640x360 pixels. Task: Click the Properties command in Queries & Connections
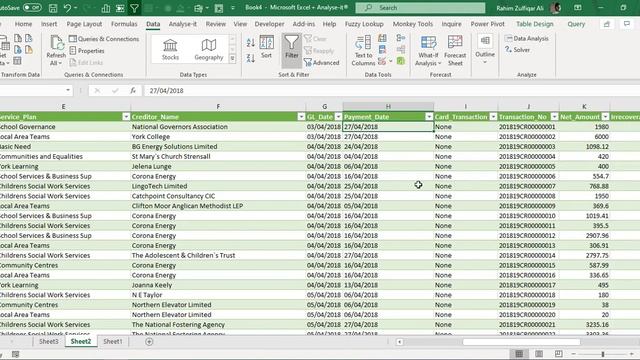[x=87, y=51]
